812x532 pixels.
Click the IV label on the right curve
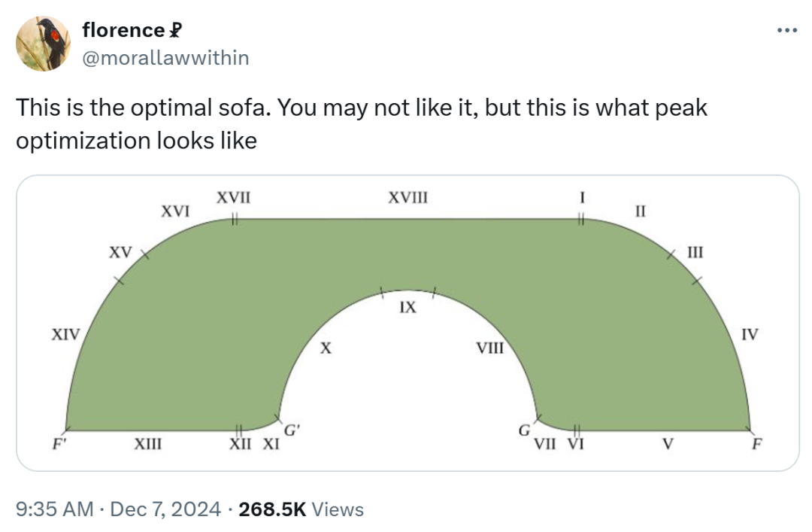point(750,334)
